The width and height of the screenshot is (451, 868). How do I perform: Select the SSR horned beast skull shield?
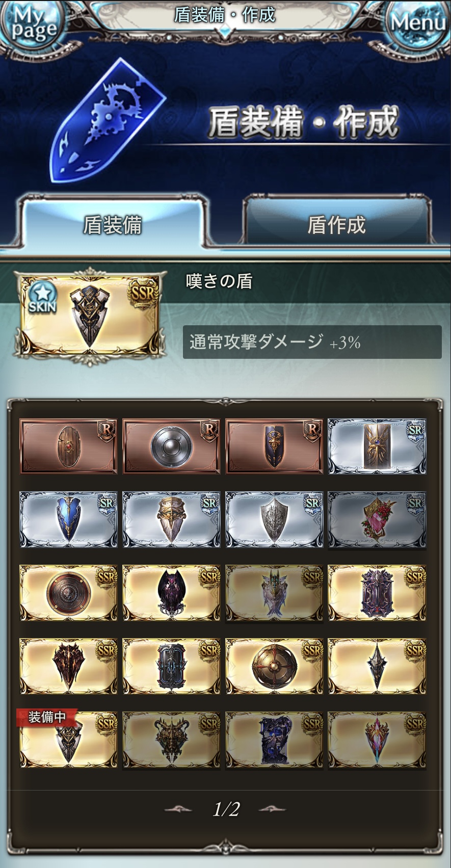pyautogui.click(x=171, y=740)
